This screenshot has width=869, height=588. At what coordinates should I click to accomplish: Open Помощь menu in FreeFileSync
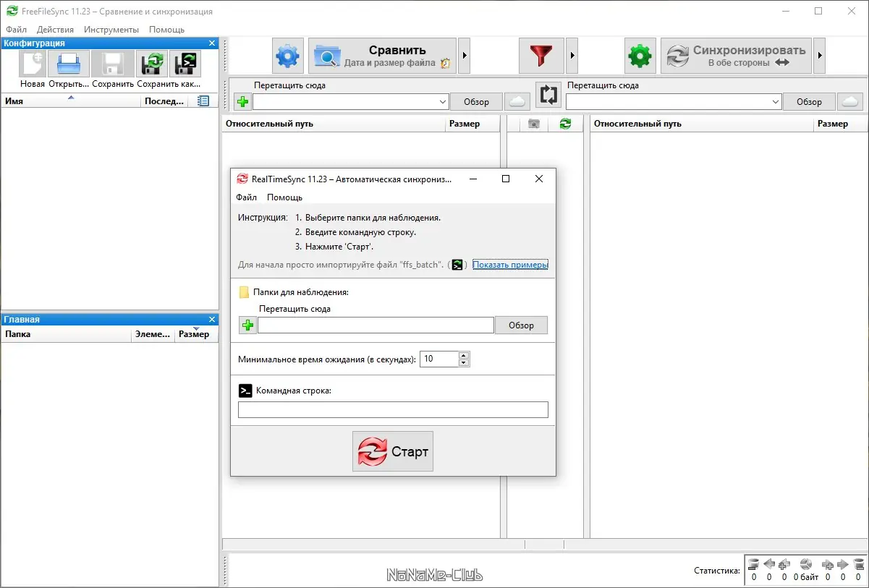pyautogui.click(x=166, y=30)
